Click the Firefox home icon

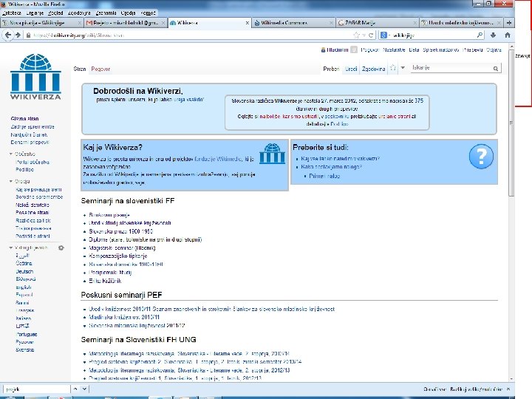click(508, 35)
